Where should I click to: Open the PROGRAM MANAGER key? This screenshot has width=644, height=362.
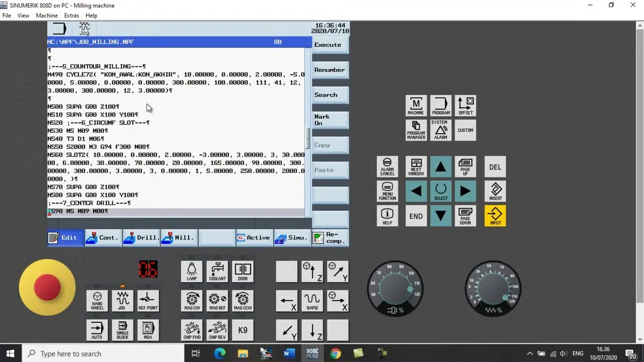point(416,130)
